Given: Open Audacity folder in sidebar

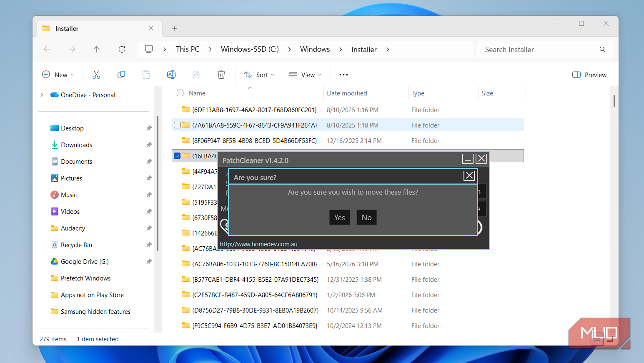Looking at the screenshot, I should pyautogui.click(x=73, y=228).
